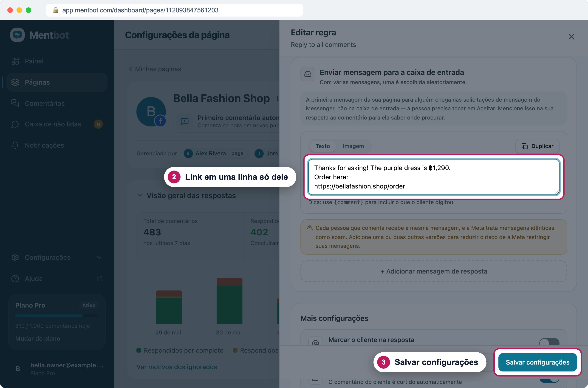This screenshot has height=388, width=588.
Task: Click the Configurações gear icon
Action: tap(15, 257)
